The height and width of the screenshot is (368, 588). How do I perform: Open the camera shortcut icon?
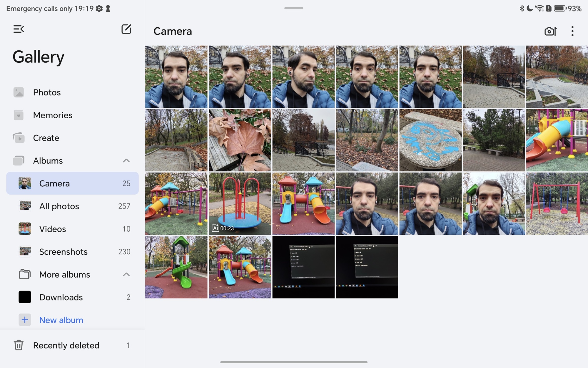[550, 31]
